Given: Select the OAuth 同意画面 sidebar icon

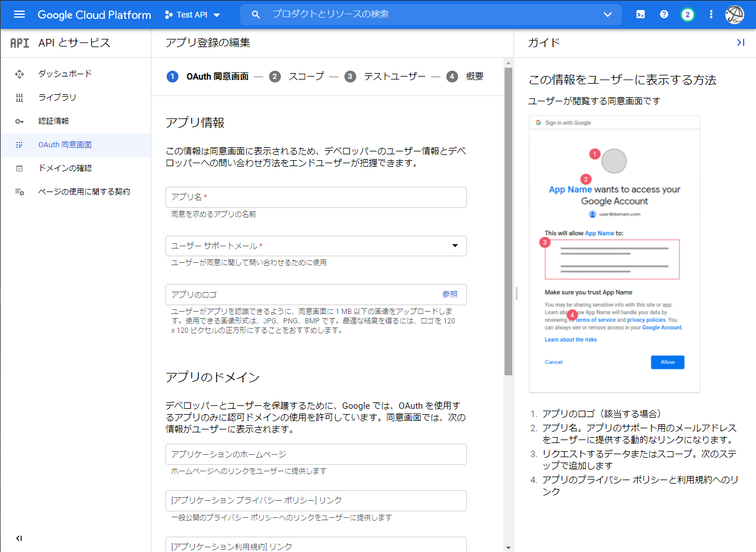Looking at the screenshot, I should pos(19,145).
